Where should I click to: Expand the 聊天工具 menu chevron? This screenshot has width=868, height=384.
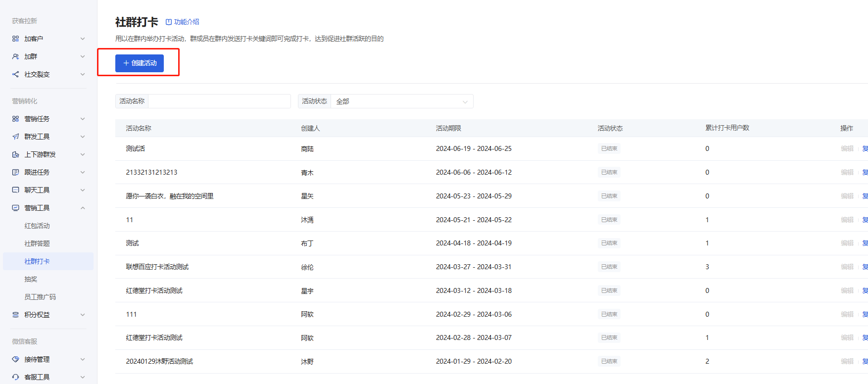point(83,190)
